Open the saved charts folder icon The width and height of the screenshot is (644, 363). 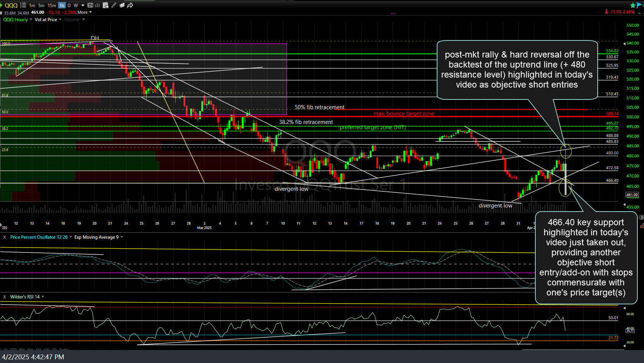click(122, 5)
